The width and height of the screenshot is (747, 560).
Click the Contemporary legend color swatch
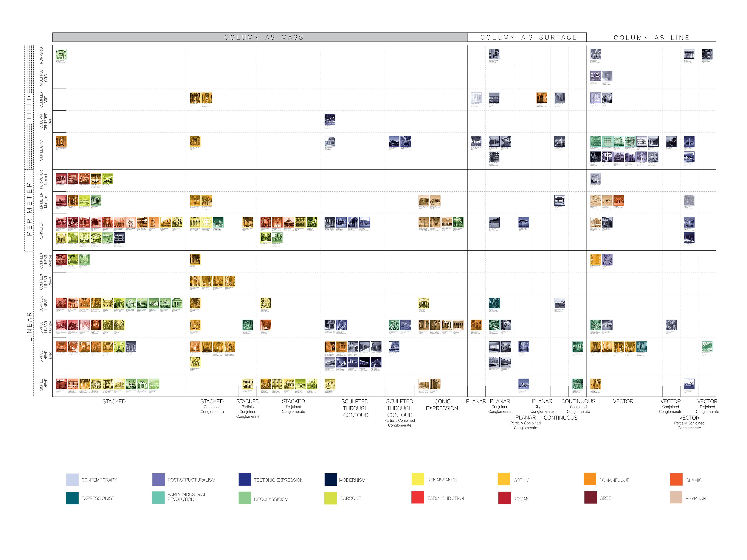pyautogui.click(x=72, y=480)
